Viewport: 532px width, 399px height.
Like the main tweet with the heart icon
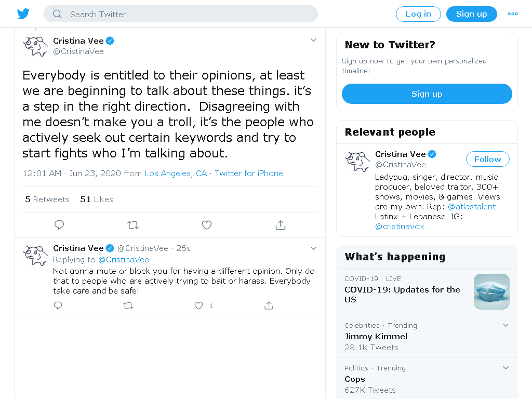pos(207,225)
